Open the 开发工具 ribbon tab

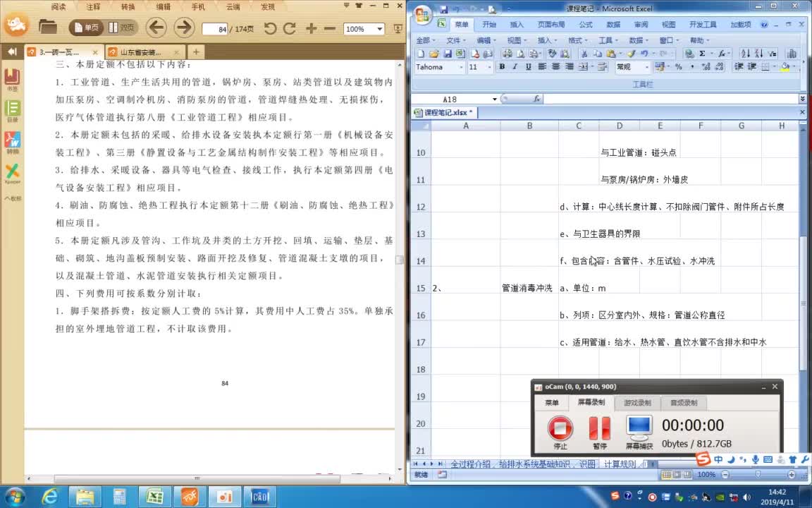703,25
